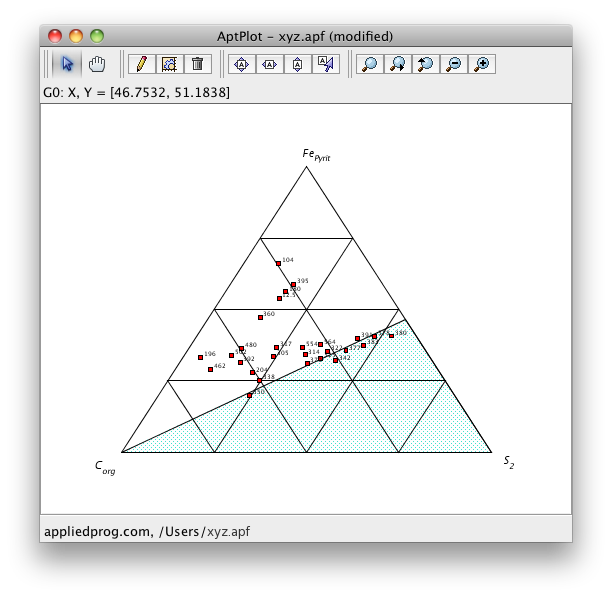Screen dimensions: 612x597
Task: Select the C org corner label
Action: point(105,466)
